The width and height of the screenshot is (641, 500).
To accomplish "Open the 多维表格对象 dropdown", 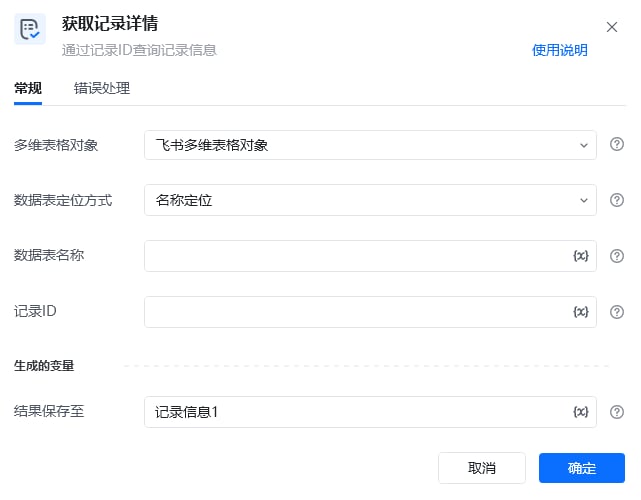I will coord(370,145).
